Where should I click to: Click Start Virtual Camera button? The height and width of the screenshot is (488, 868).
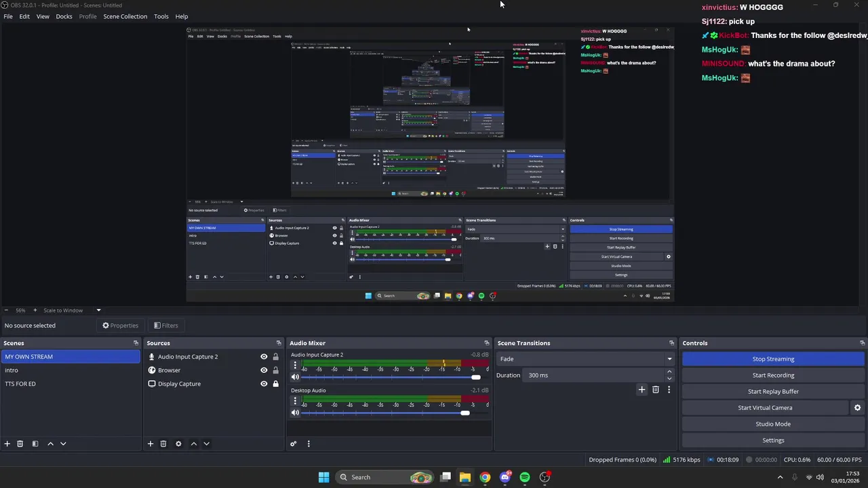pos(765,408)
